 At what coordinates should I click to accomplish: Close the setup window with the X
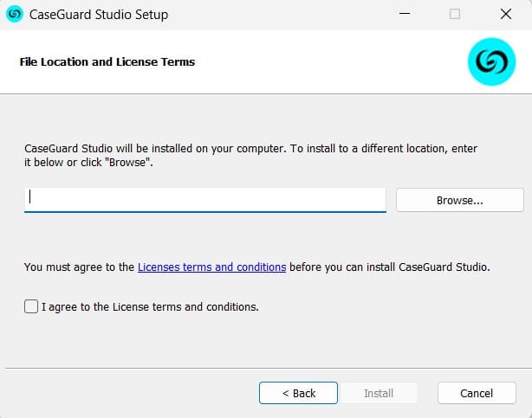point(506,15)
